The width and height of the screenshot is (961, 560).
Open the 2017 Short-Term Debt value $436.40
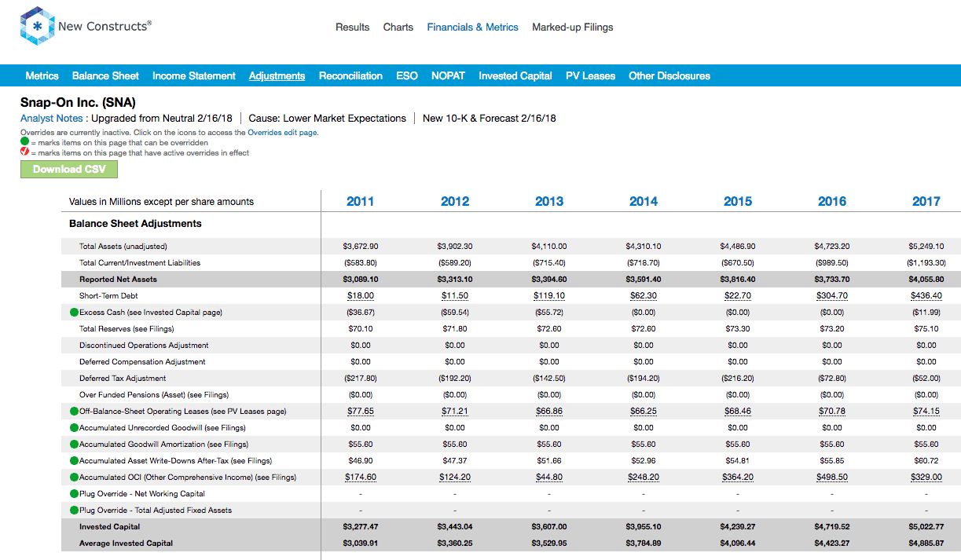pyautogui.click(x=926, y=296)
